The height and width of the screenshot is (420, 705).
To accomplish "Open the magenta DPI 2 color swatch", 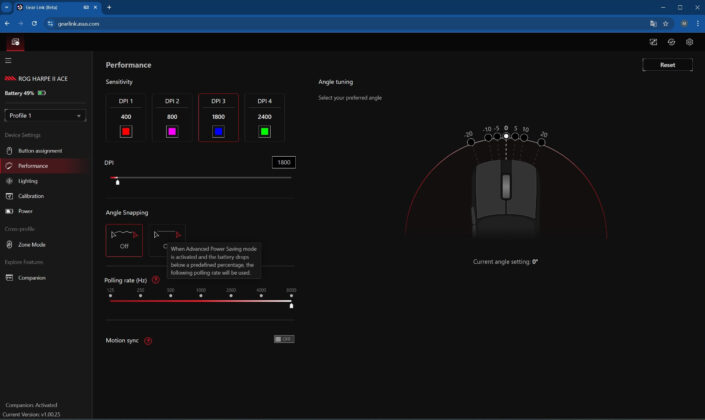I will 172,132.
